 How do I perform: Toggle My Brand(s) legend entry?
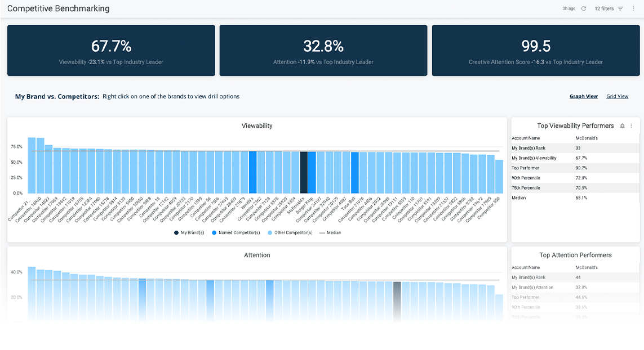(189, 232)
